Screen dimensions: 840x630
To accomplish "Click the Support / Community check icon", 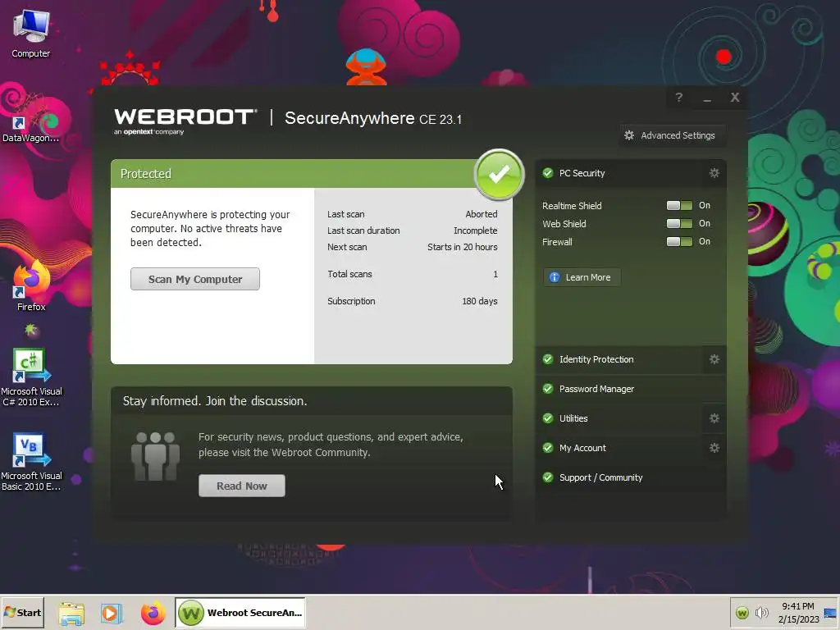I will [547, 477].
